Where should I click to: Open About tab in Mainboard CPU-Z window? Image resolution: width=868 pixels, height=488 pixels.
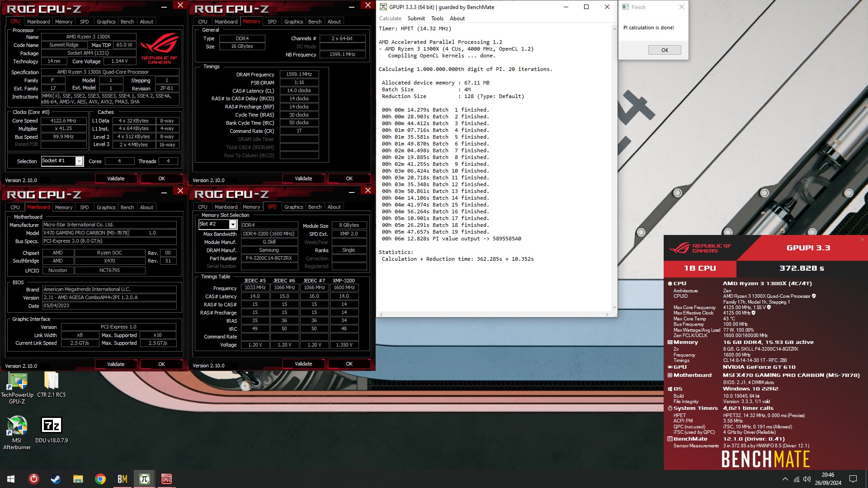[x=146, y=207]
